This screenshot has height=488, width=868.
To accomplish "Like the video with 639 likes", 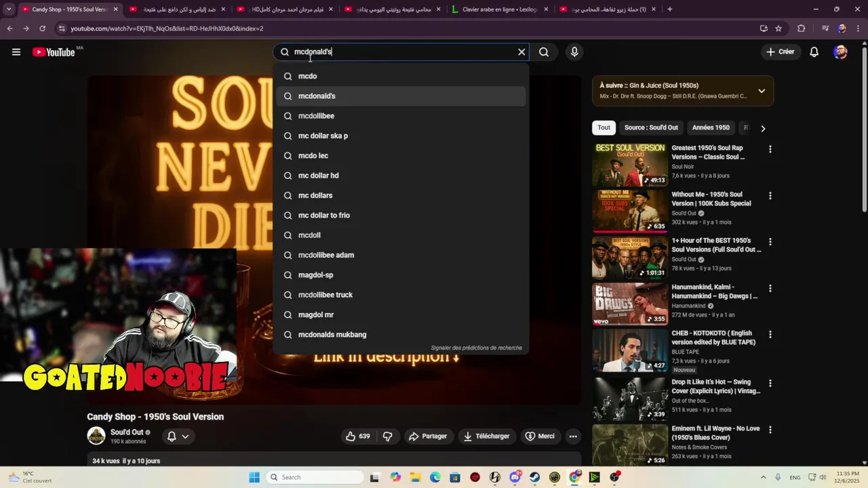I will 358,436.
